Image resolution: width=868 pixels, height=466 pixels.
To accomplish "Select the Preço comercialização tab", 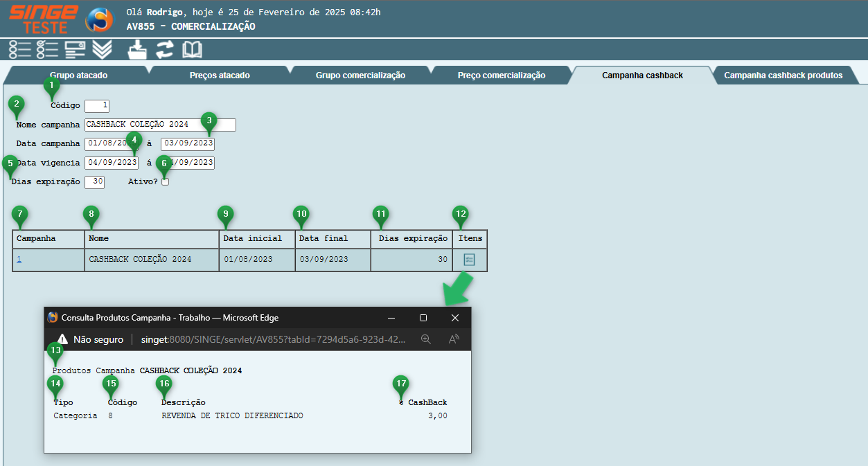I will click(501, 75).
